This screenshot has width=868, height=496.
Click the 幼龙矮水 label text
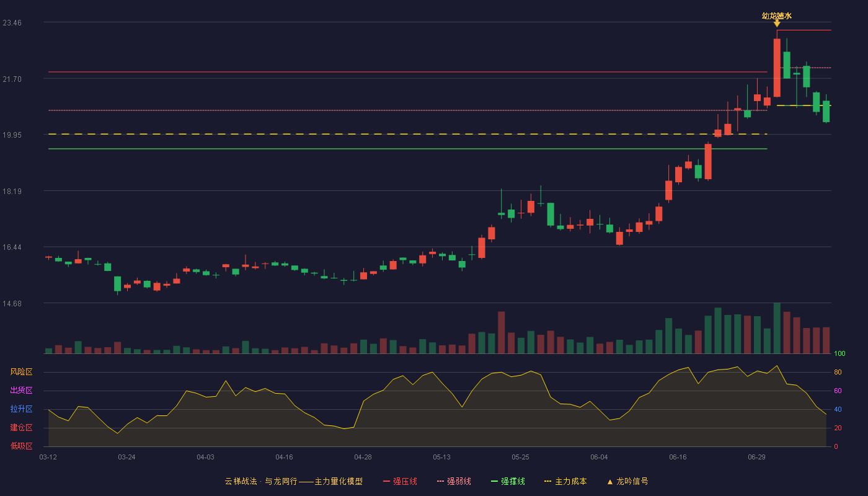click(777, 15)
